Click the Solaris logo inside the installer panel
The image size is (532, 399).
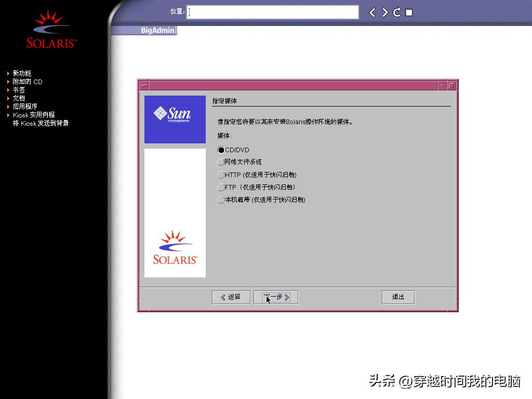(x=175, y=248)
